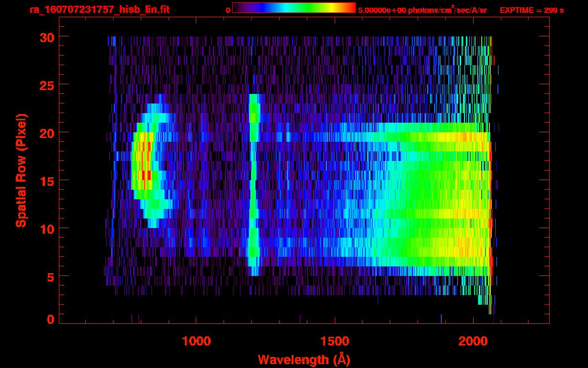This screenshot has width=588, height=368.
Task: Click the y-axis tick label 0
Action: click(51, 319)
